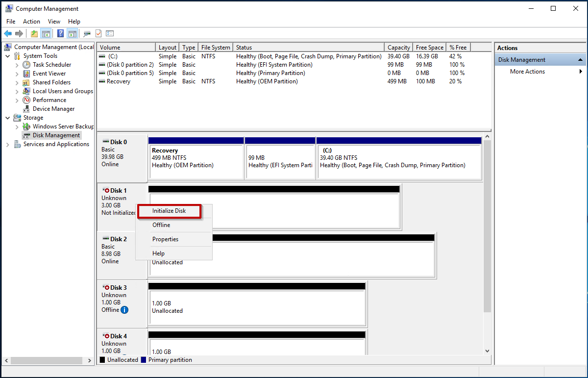
Task: Toggle the Show/Hide Action Pane toolbar icon
Action: 73,33
